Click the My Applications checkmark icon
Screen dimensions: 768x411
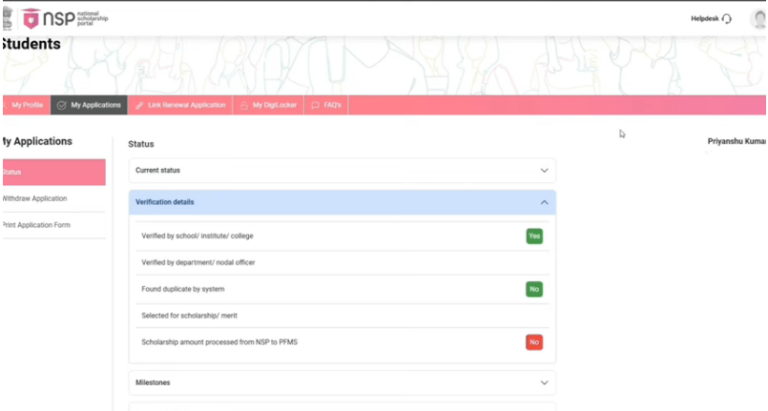pos(62,105)
